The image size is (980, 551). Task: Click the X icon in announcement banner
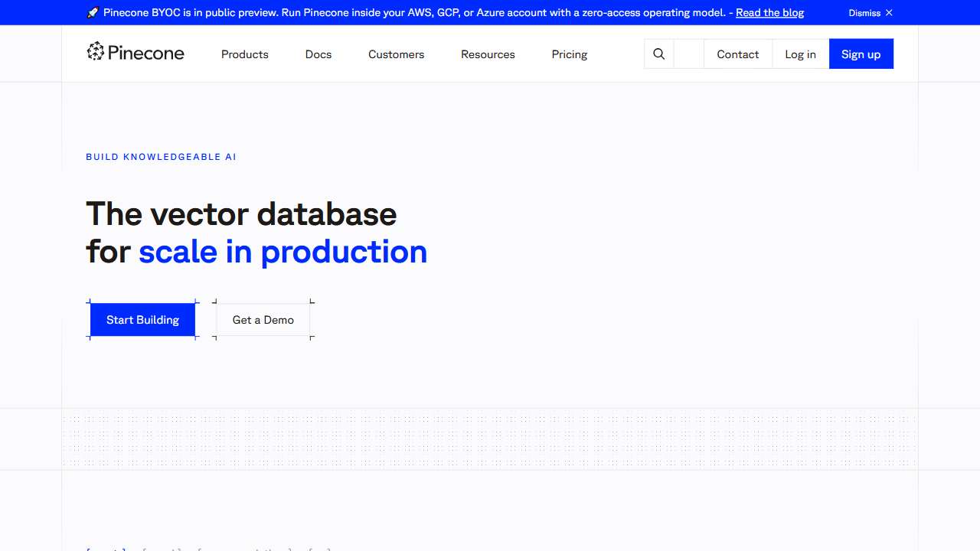(x=889, y=13)
